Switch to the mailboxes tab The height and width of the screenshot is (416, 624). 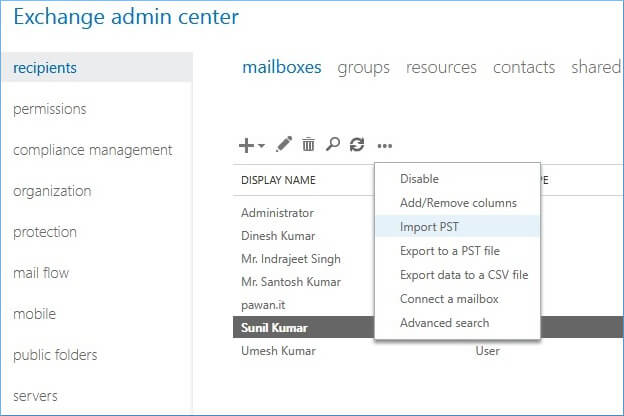282,67
